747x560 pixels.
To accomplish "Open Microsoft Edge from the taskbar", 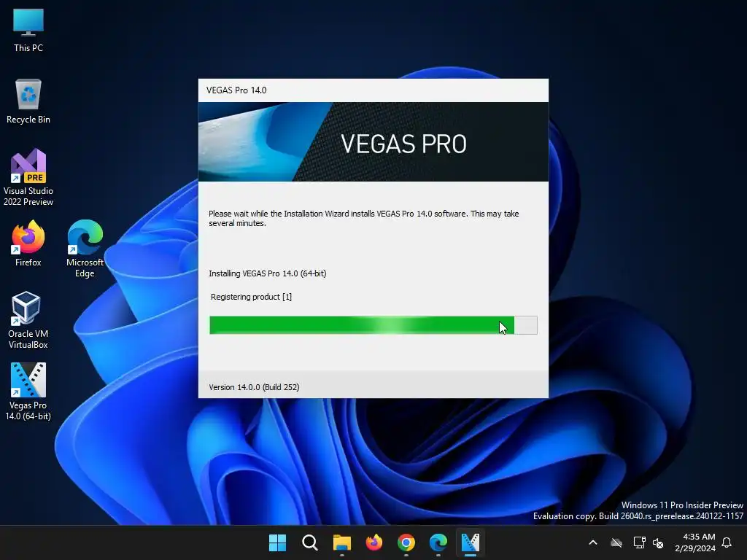I will (x=438, y=542).
